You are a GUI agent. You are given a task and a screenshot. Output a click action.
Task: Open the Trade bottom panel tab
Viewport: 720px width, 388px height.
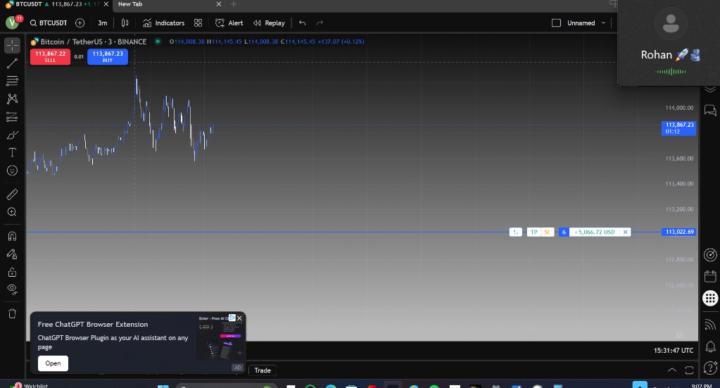263,371
